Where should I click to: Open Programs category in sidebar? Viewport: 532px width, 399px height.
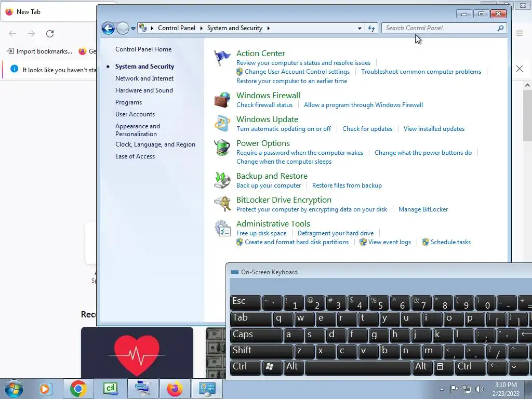pyautogui.click(x=128, y=102)
